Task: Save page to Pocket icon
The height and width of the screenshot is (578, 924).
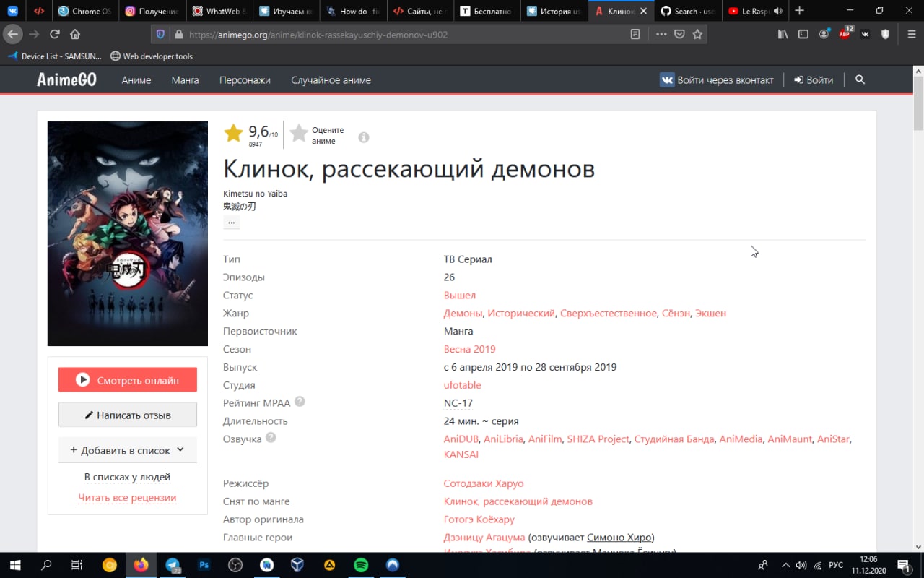Action: 679,34
